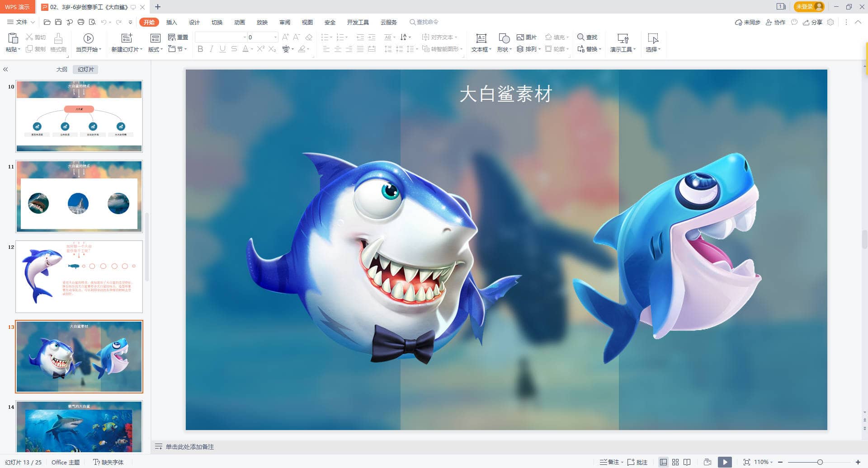Select slide 11 thumbnail

pyautogui.click(x=79, y=196)
